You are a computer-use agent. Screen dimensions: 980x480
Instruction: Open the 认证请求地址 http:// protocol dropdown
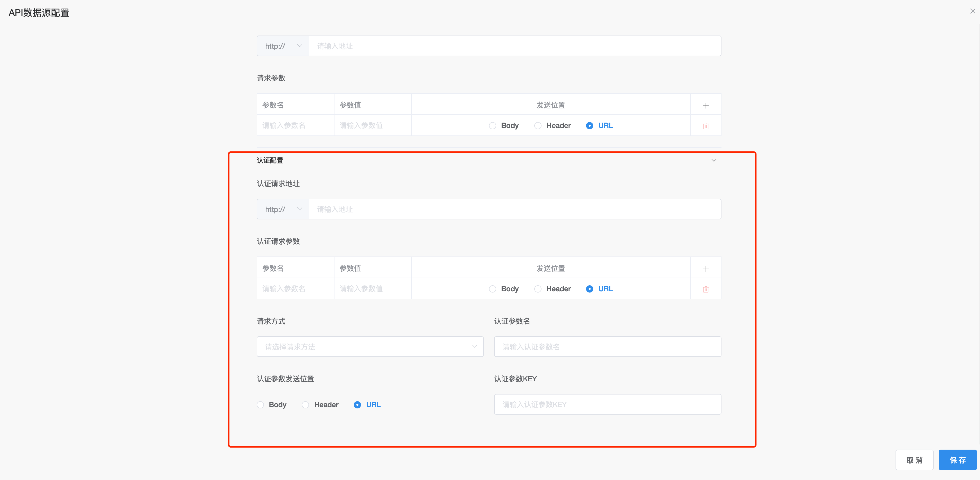click(x=283, y=209)
